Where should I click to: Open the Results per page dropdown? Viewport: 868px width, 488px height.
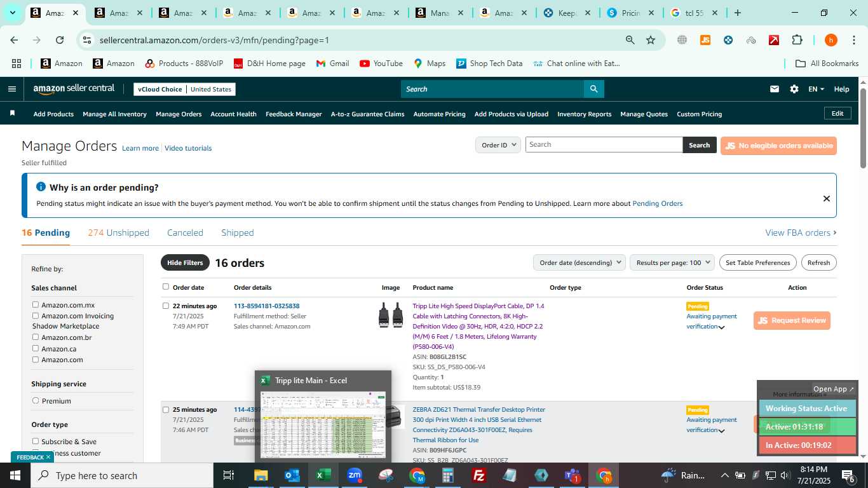coord(672,262)
